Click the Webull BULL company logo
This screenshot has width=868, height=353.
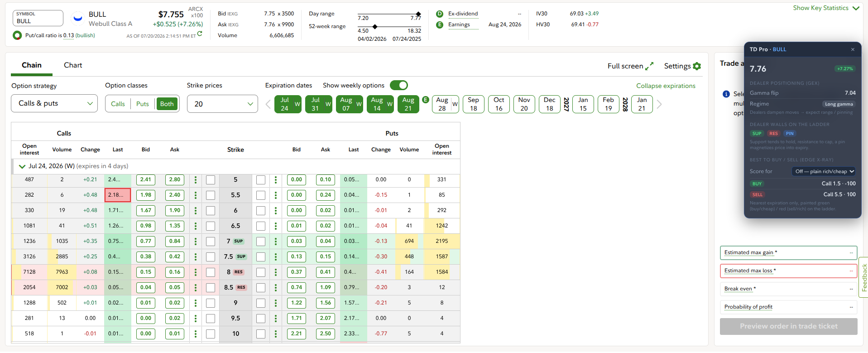click(78, 18)
